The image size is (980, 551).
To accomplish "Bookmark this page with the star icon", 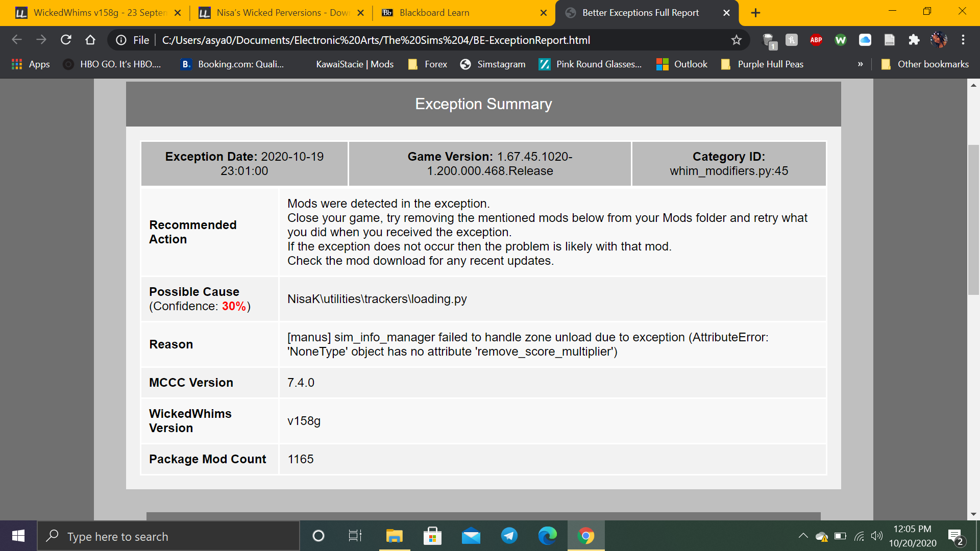I will point(736,40).
